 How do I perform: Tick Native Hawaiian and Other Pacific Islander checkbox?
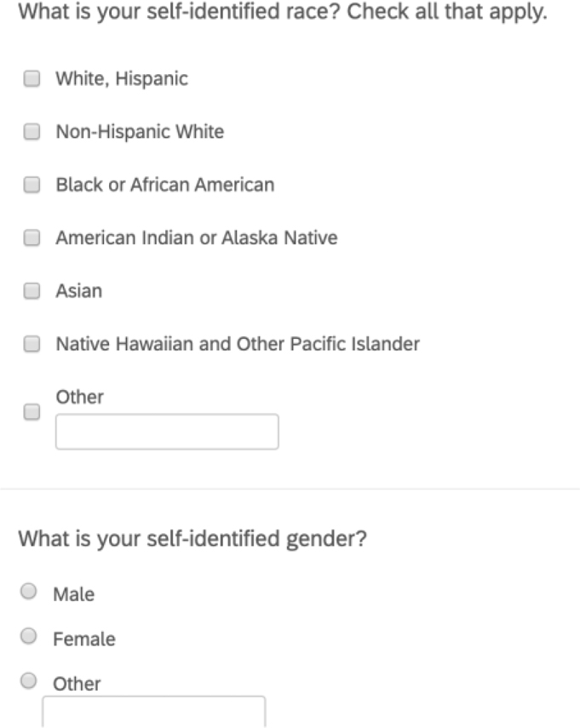pos(32,344)
